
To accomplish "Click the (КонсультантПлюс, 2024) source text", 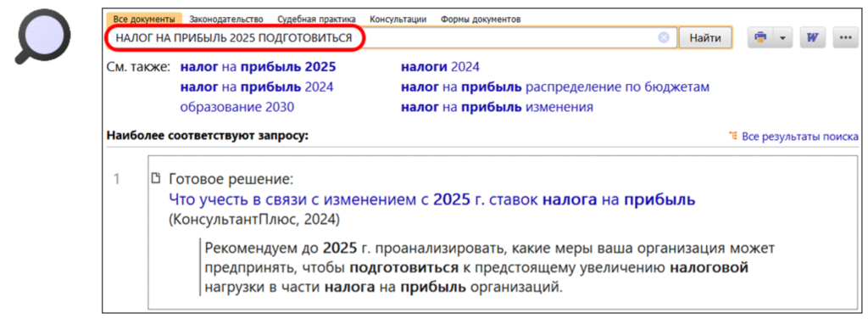I will click(253, 220).
